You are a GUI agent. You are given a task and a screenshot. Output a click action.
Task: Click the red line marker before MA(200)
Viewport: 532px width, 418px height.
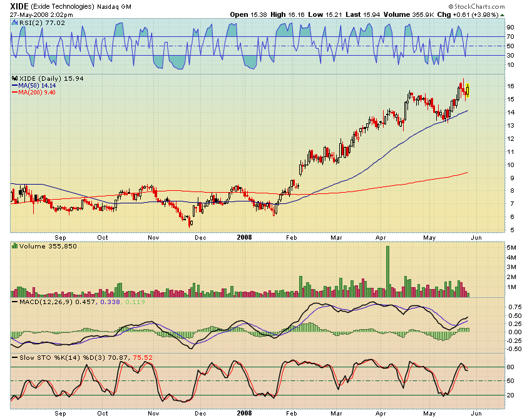[x=14, y=92]
